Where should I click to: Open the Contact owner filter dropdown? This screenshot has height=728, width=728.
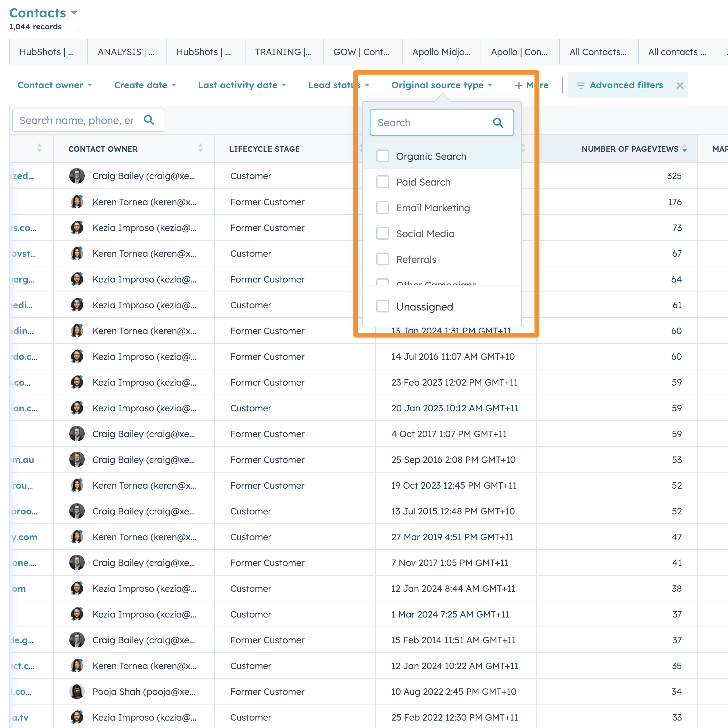[x=55, y=86]
